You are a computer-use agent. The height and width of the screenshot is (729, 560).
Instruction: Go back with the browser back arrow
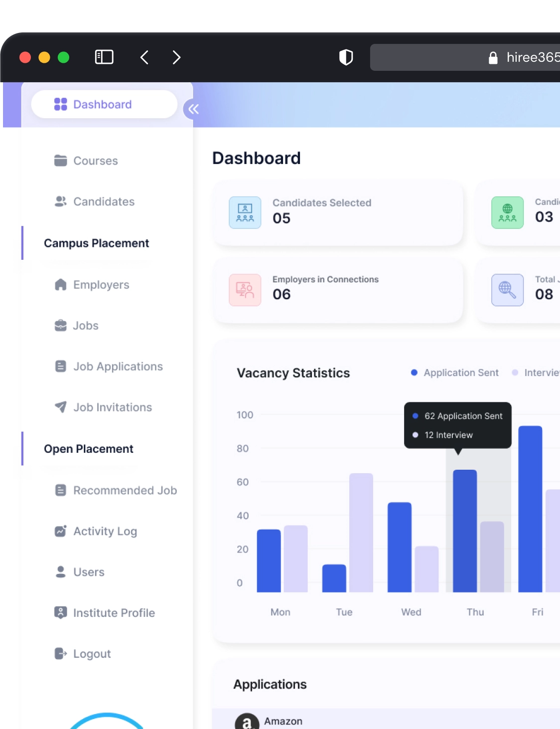click(144, 57)
